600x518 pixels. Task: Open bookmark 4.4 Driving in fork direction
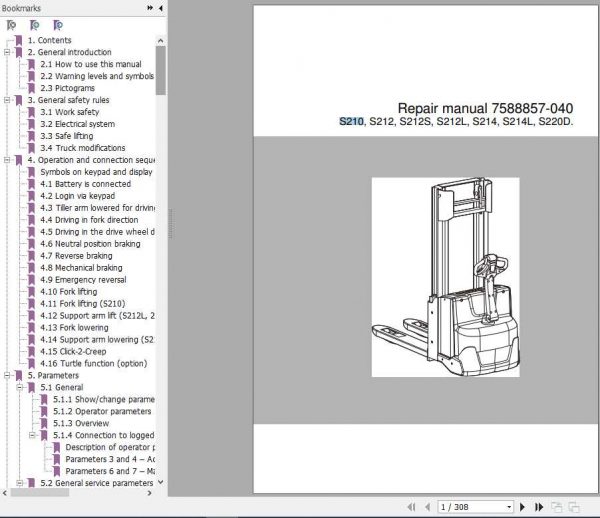[89, 220]
